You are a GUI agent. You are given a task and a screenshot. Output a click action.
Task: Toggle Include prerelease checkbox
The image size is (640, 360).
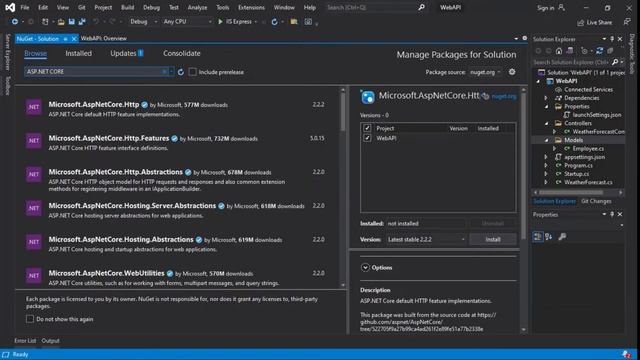coord(193,72)
